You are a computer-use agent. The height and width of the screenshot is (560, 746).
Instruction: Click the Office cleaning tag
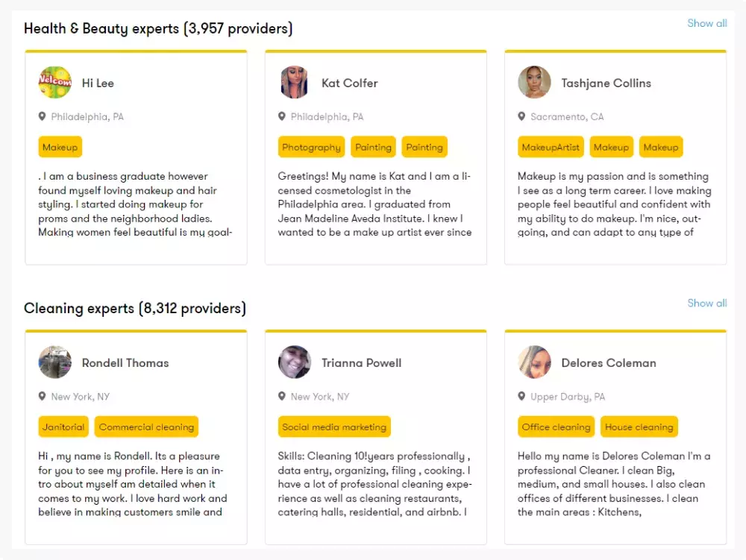click(556, 427)
